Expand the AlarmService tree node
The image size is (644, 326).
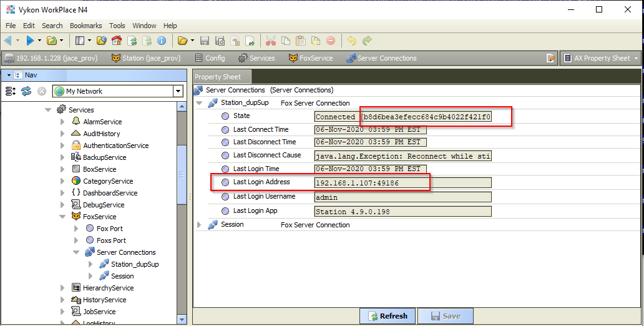(x=62, y=122)
